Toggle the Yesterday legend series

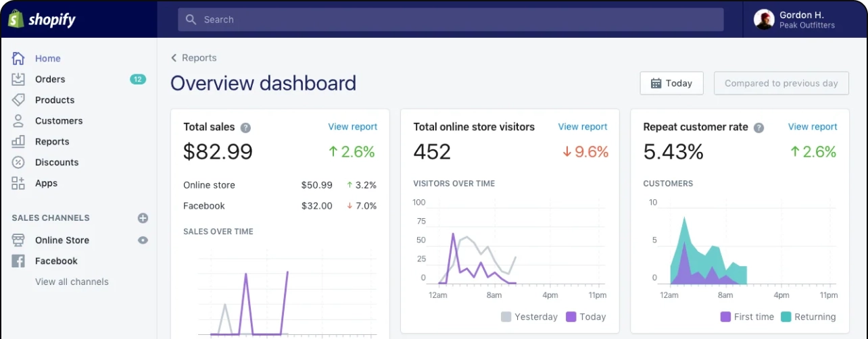[529, 317]
